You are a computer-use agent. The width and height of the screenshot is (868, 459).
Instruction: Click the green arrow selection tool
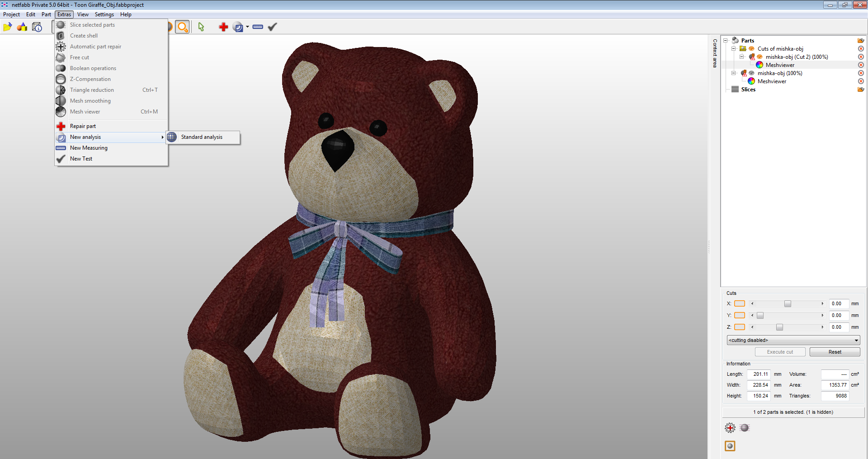click(x=201, y=27)
